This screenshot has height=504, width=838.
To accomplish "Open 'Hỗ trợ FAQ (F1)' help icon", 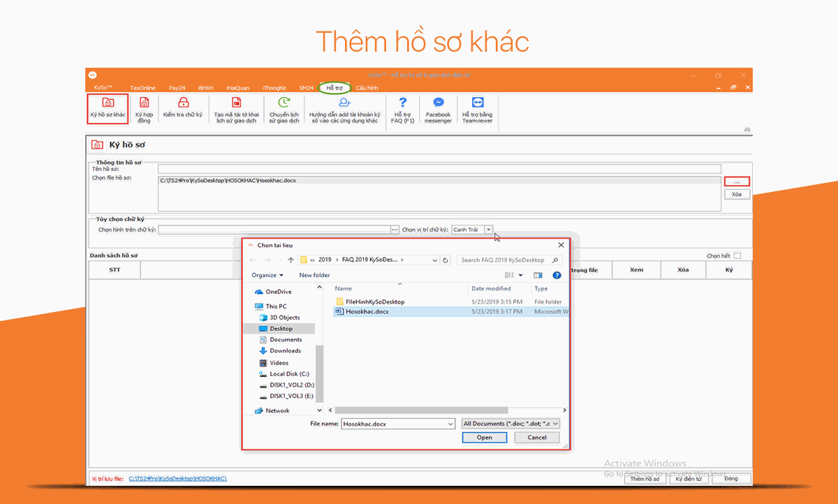I will point(402,103).
